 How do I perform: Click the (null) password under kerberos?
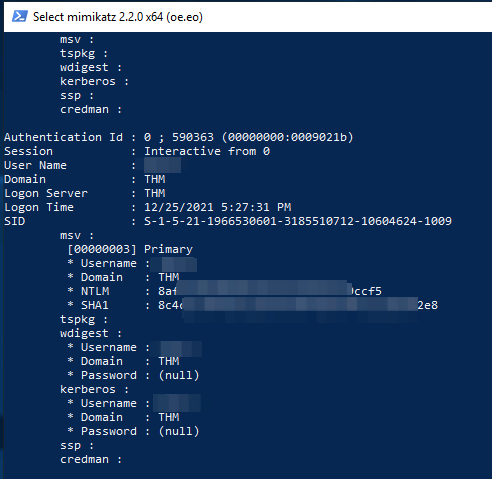tap(179, 431)
